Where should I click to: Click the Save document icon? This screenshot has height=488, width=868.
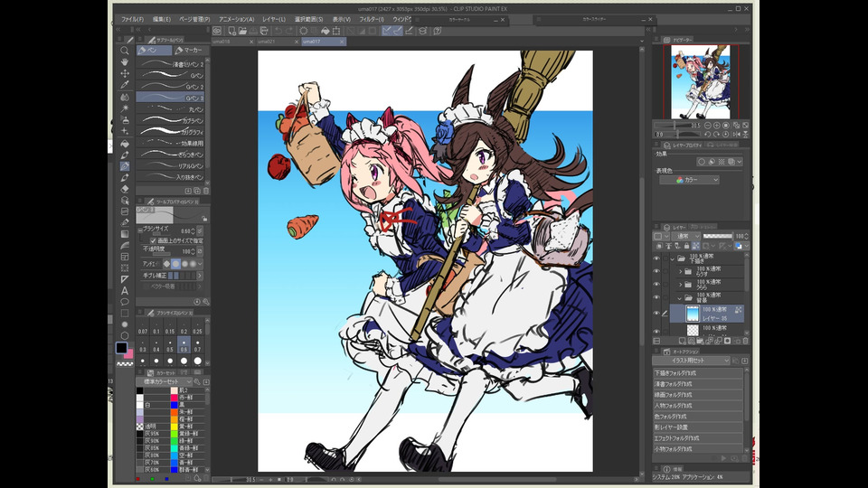point(253,31)
